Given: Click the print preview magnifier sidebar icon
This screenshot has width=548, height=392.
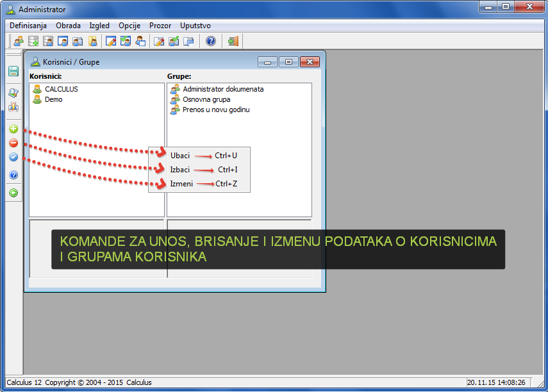Looking at the screenshot, I should [x=13, y=93].
